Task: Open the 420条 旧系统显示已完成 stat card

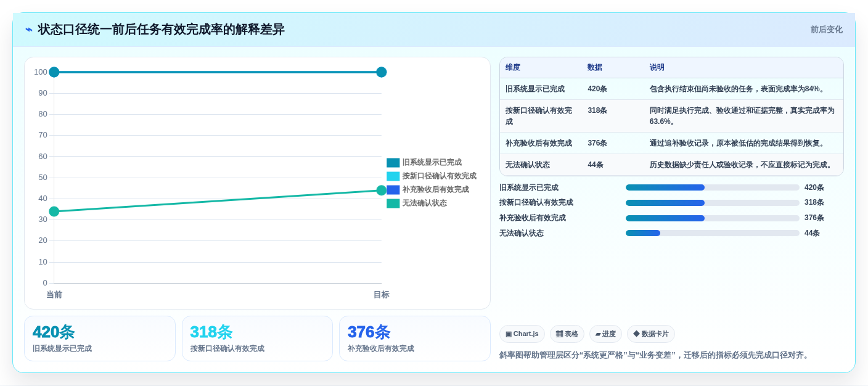Action: 100,339
